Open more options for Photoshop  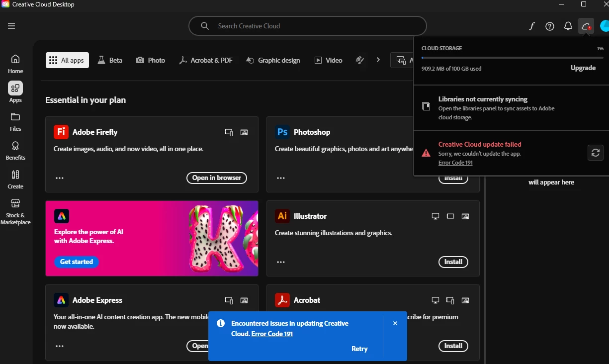[x=281, y=178]
